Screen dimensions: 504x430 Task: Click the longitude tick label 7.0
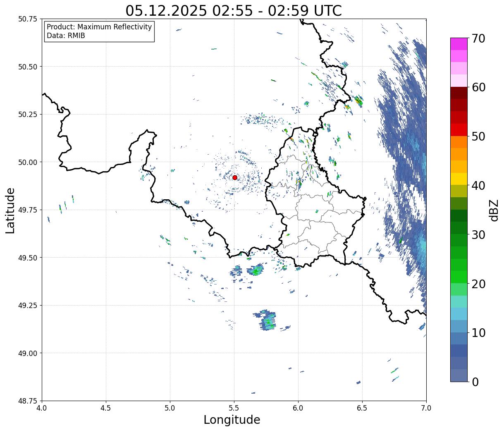(426, 408)
